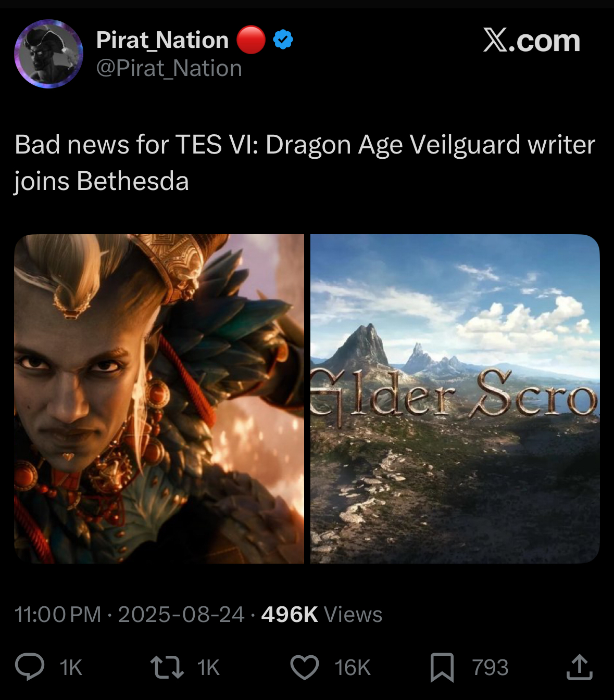Click the X.com logo
The height and width of the screenshot is (700, 614).
pos(531,41)
